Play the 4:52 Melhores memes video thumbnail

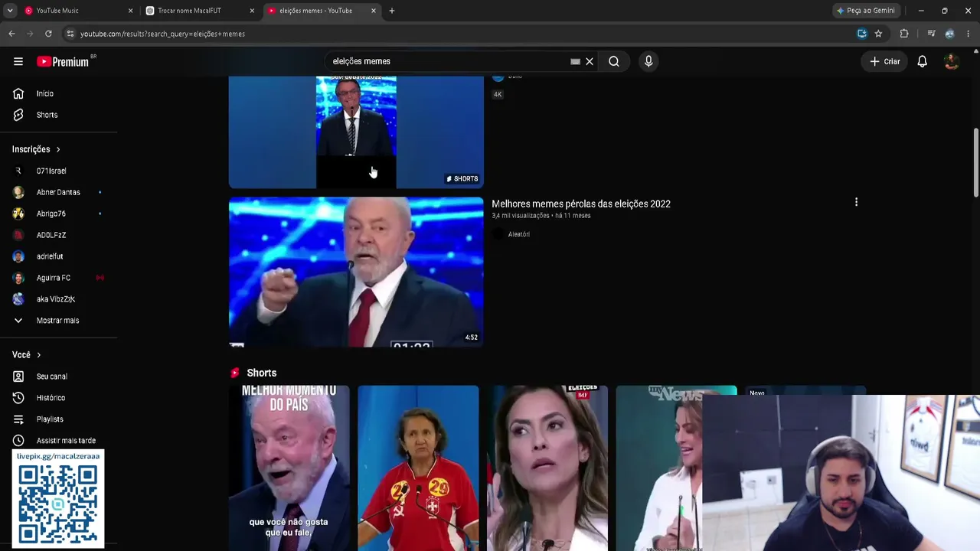pyautogui.click(x=356, y=272)
